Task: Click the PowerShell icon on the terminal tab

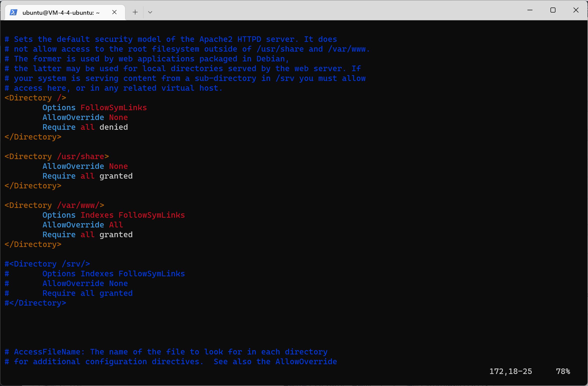Action: [x=13, y=12]
